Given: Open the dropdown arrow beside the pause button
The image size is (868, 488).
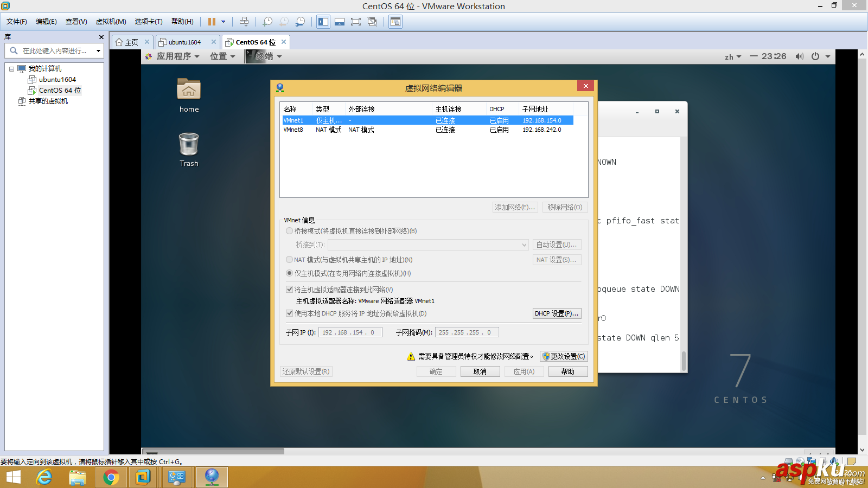Looking at the screenshot, I should pyautogui.click(x=223, y=22).
